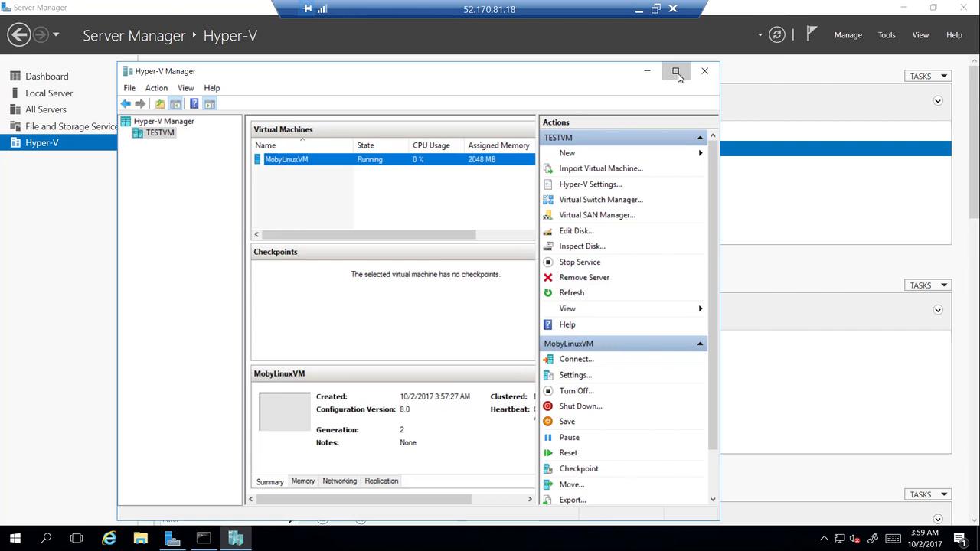Image resolution: width=980 pixels, height=551 pixels.
Task: Click the red Remove Server icon
Action: (547, 278)
